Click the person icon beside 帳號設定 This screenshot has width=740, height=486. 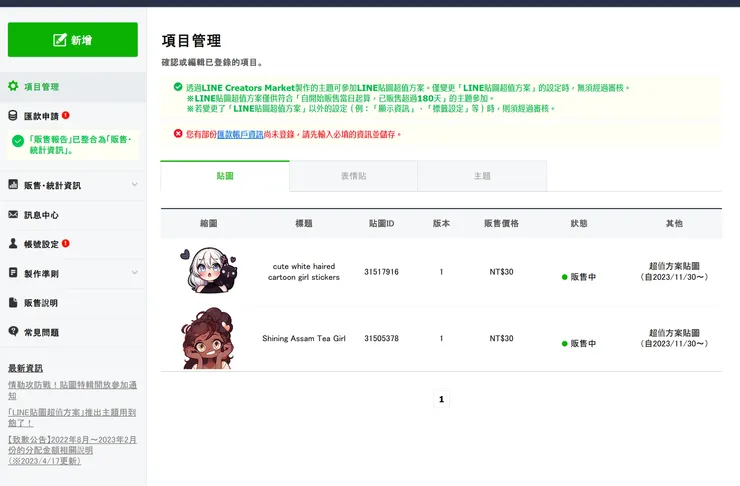click(13, 243)
